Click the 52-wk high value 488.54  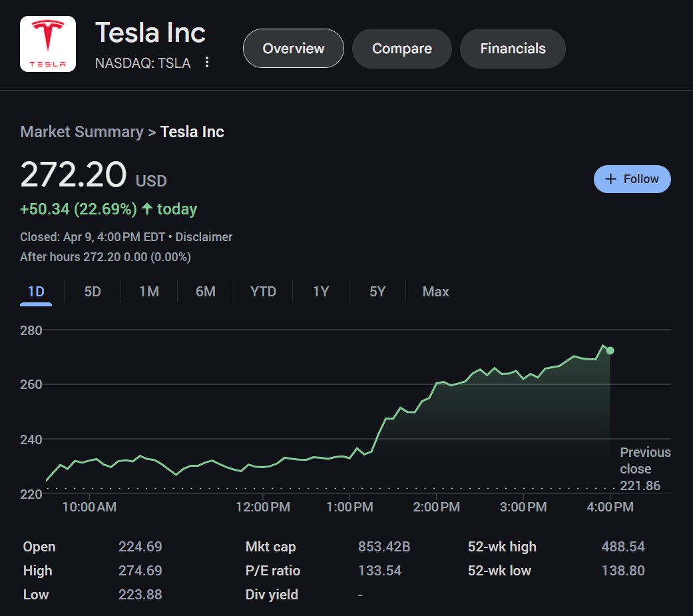click(x=622, y=547)
